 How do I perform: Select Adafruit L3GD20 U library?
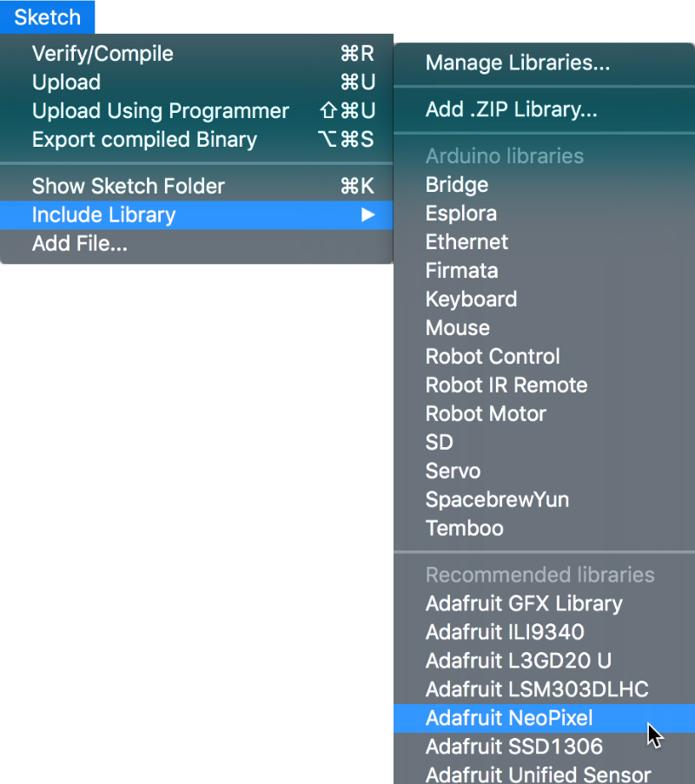tap(545, 661)
